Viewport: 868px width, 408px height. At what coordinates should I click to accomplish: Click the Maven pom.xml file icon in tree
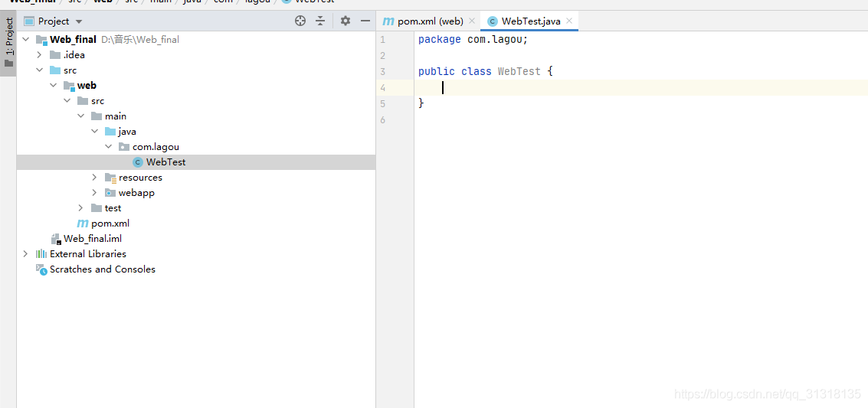point(83,224)
